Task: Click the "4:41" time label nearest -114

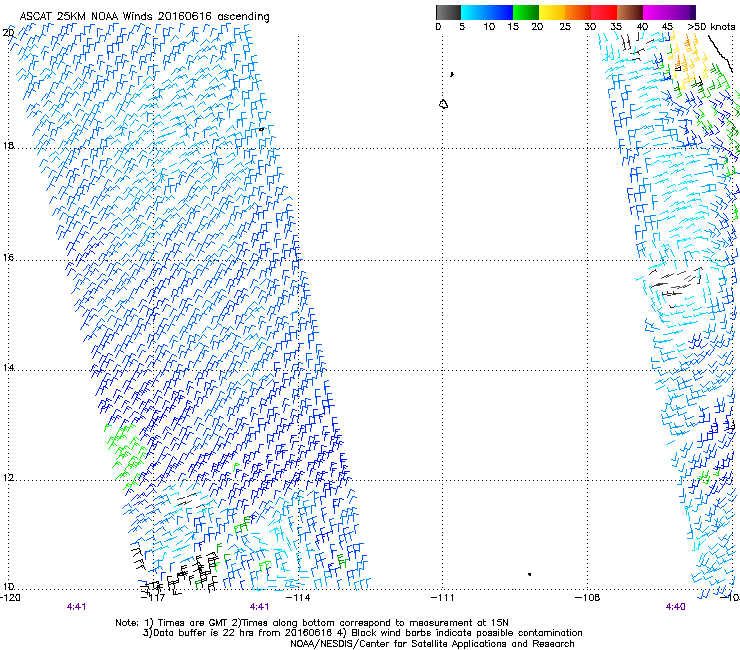Action: (260, 607)
